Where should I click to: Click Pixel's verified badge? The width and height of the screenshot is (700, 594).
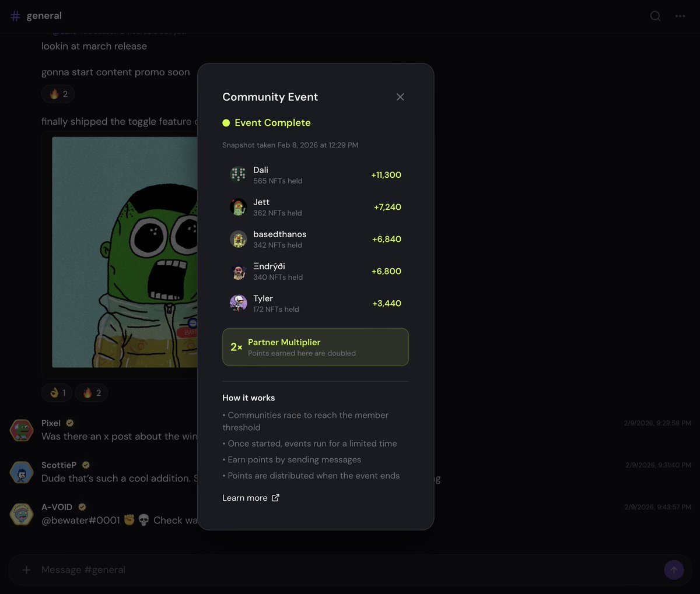70,423
